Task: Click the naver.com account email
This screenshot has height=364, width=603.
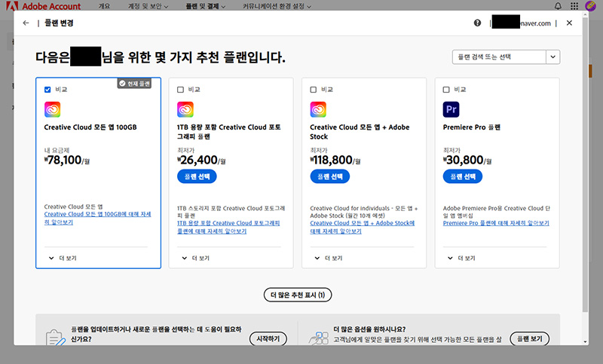Action: pos(522,23)
